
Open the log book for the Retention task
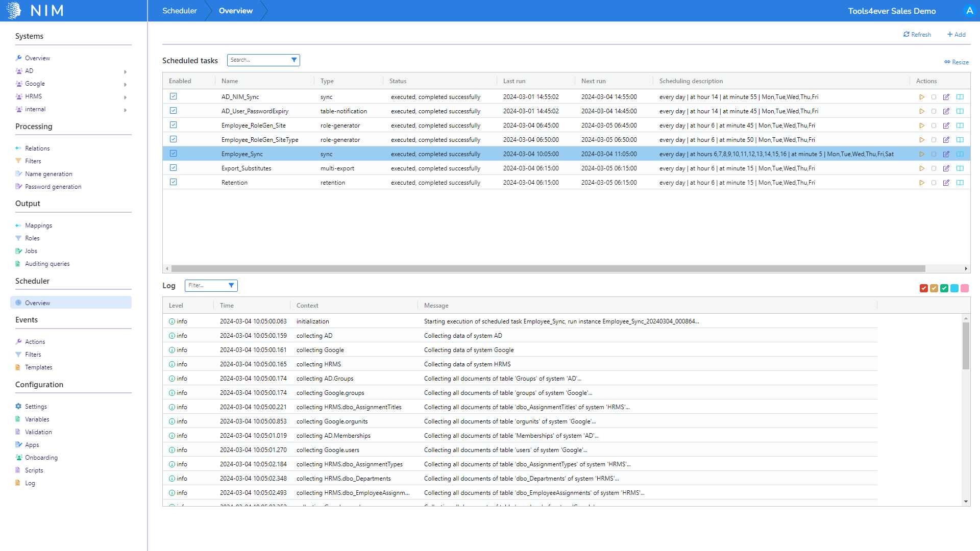pos(960,183)
